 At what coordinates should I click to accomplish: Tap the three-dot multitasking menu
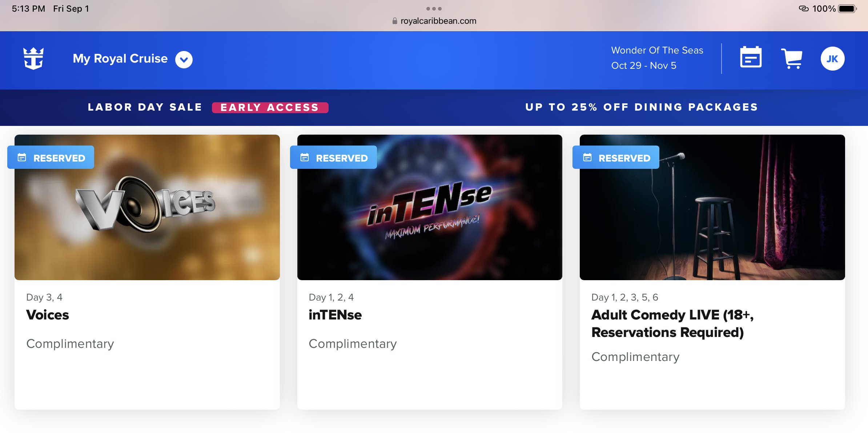434,9
